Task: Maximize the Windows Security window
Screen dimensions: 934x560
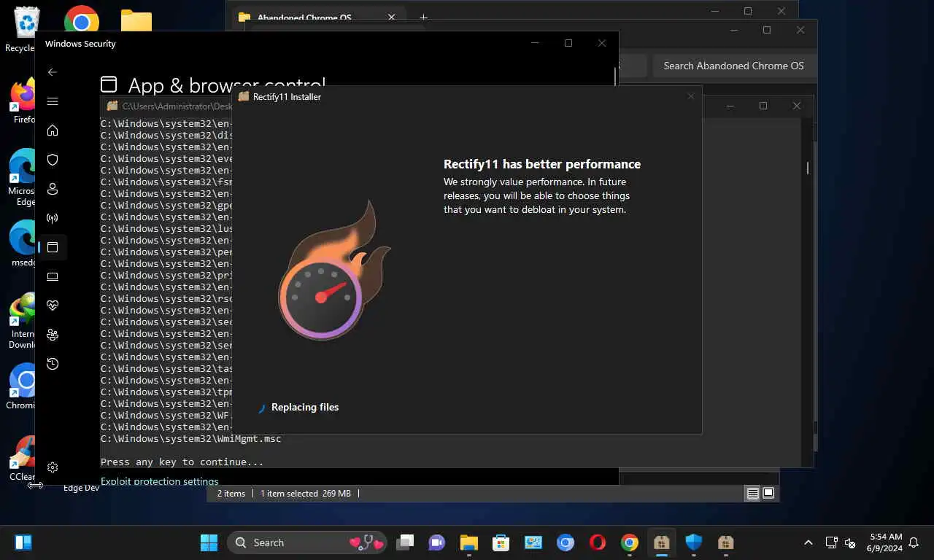Action: [x=568, y=43]
